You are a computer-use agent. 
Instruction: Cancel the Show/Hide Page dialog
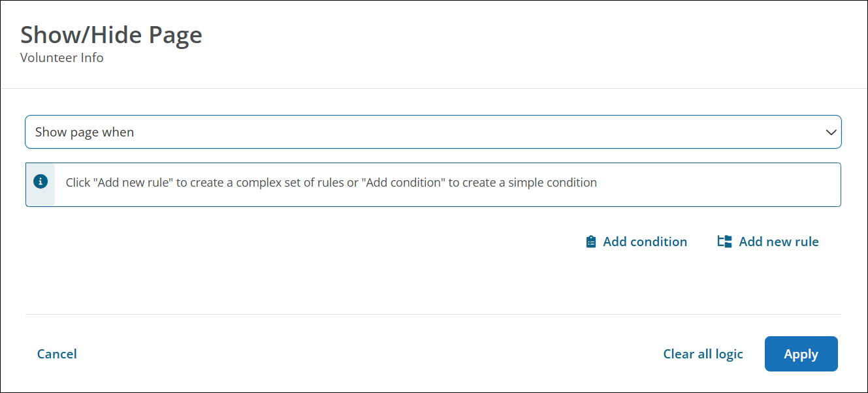click(x=57, y=354)
